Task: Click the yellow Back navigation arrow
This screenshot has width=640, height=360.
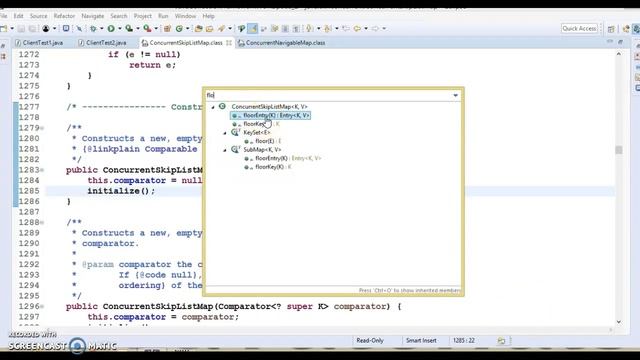Action: pyautogui.click(x=357, y=29)
